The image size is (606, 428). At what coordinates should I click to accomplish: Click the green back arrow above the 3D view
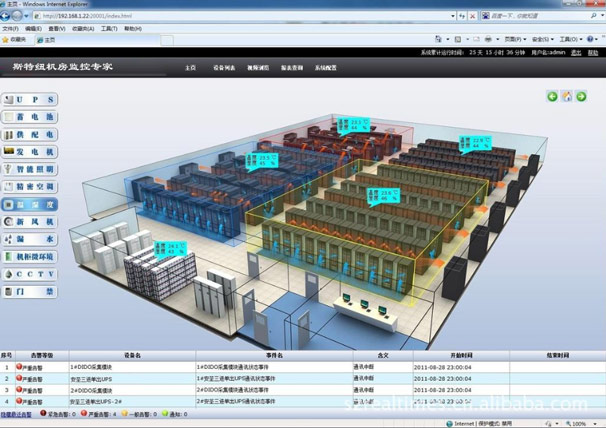pyautogui.click(x=552, y=96)
